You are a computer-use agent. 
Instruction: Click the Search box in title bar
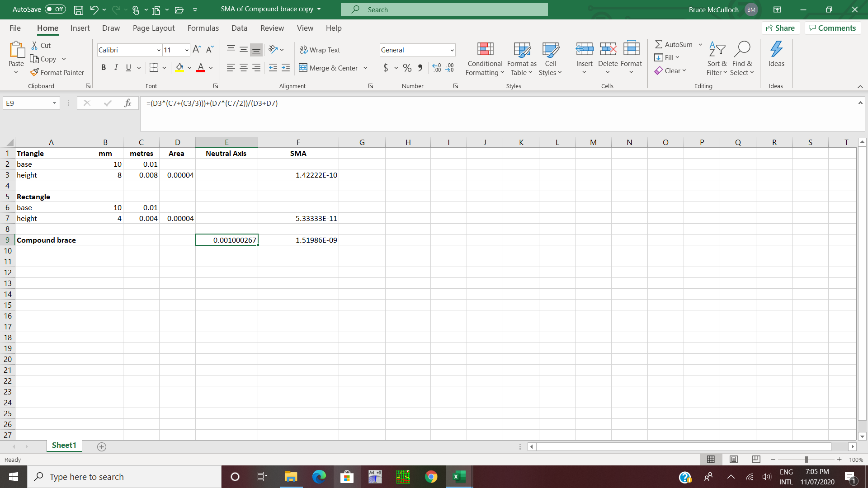click(x=444, y=9)
